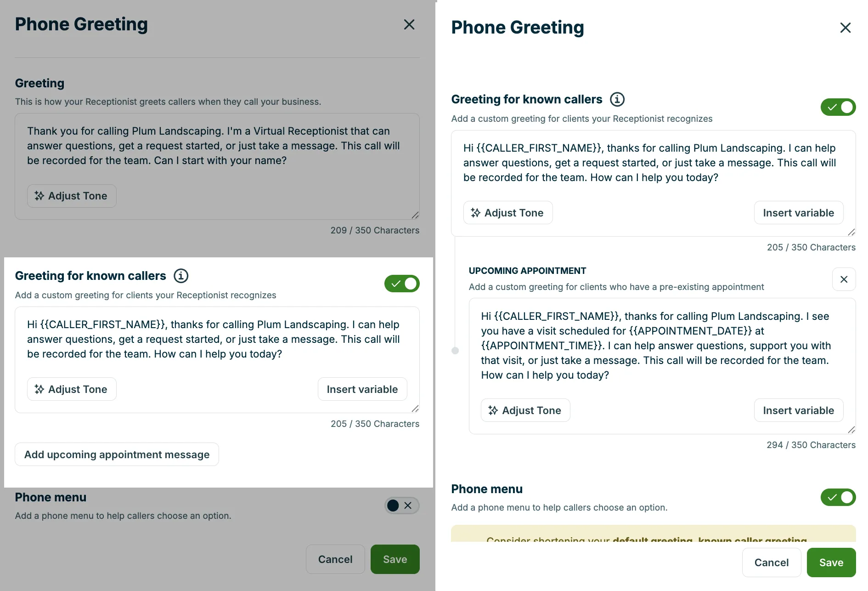Click Adjust Tone in the main Greeting box
The image size is (868, 591).
(x=72, y=196)
